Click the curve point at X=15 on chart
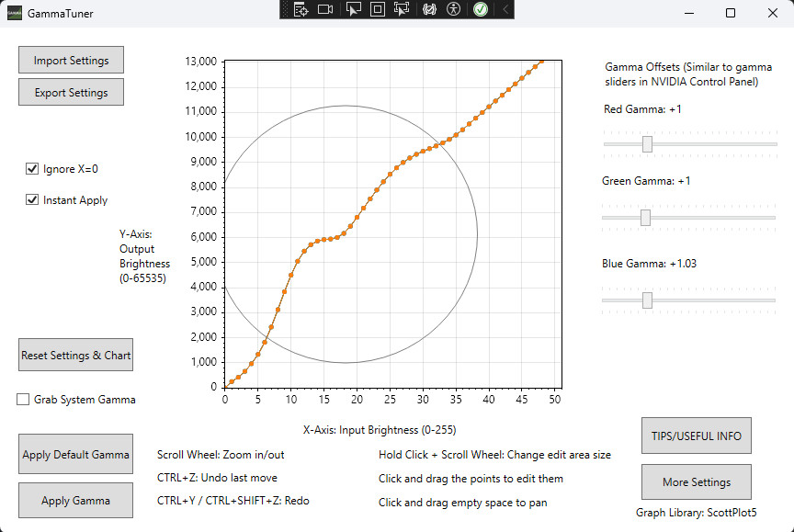The image size is (794, 532). pos(324,239)
